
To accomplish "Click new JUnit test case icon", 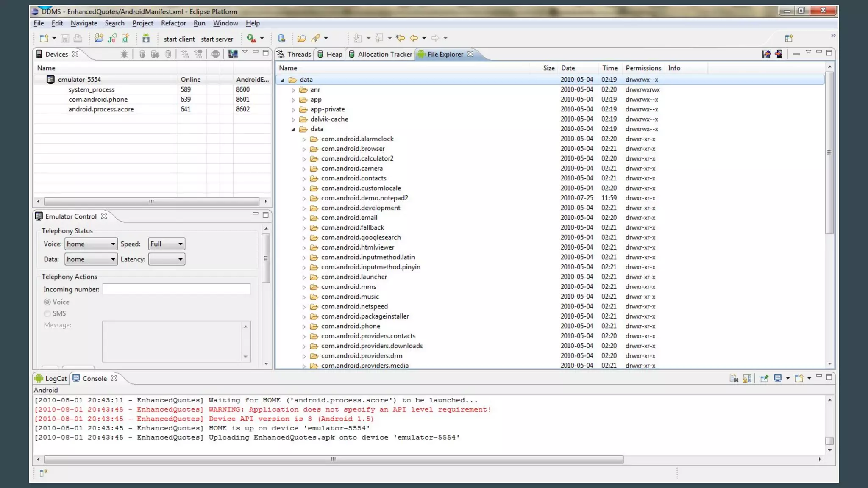I will 112,39.
